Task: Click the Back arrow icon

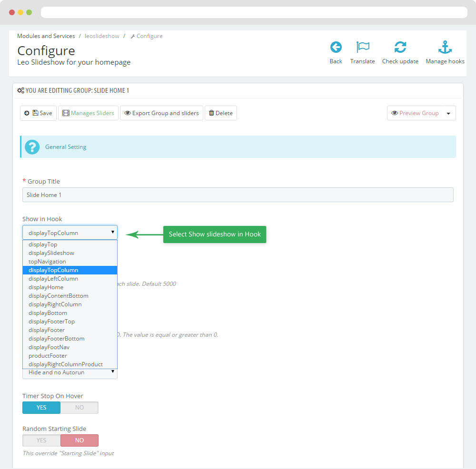Action: click(336, 47)
